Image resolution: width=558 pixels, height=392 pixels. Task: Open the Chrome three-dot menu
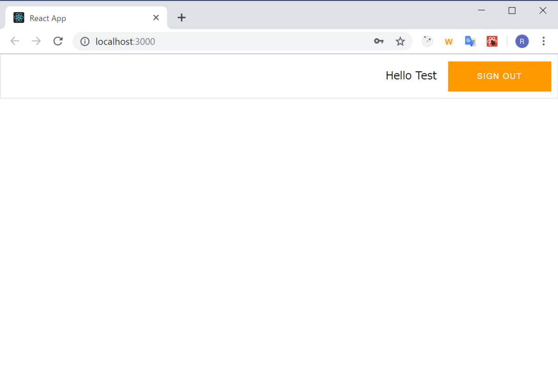(543, 41)
